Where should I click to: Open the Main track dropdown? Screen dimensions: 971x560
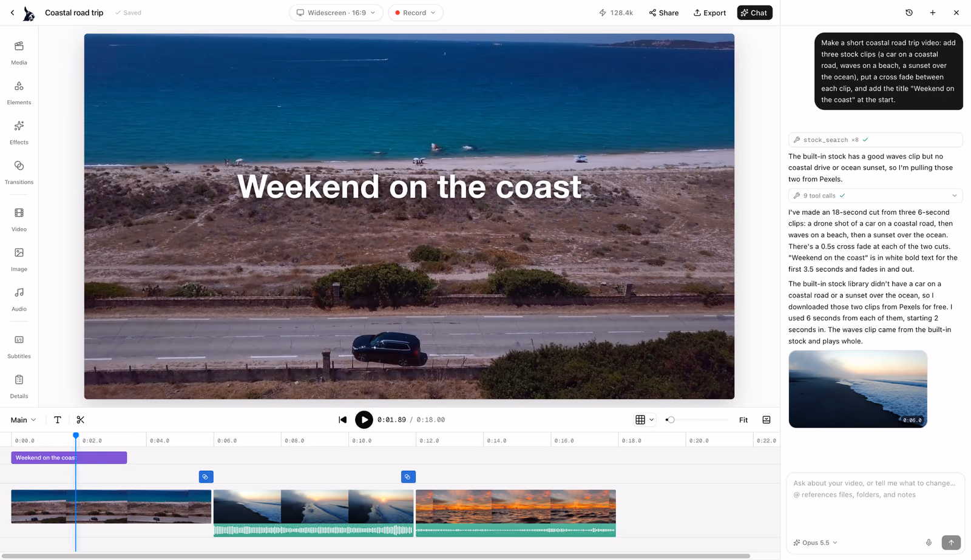point(24,420)
